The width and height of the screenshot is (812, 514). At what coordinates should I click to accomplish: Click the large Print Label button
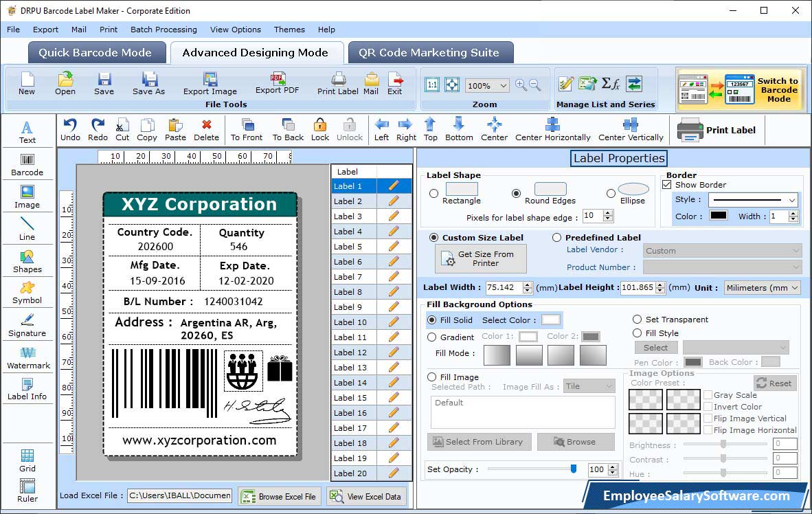[x=717, y=130]
